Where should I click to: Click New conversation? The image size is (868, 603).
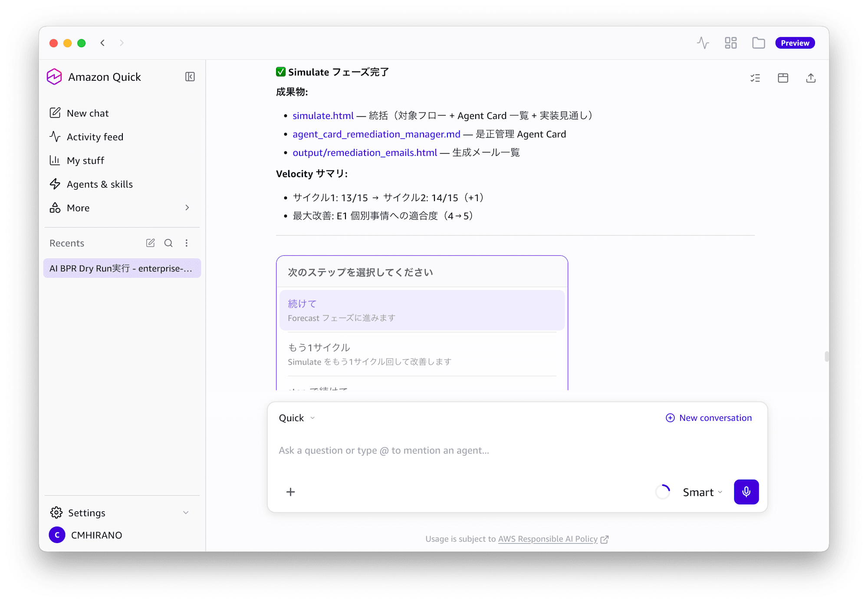point(709,418)
